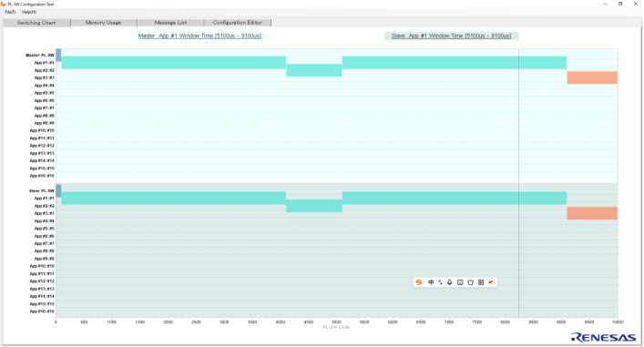Click Slave chart App #2:#2 label
The height and width of the screenshot is (347, 644).
pos(45,206)
